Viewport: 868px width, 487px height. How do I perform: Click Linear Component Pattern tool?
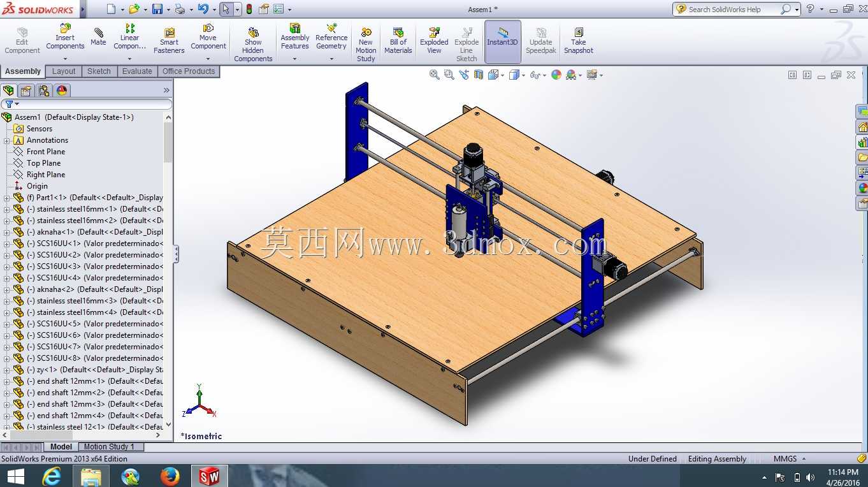(x=130, y=37)
